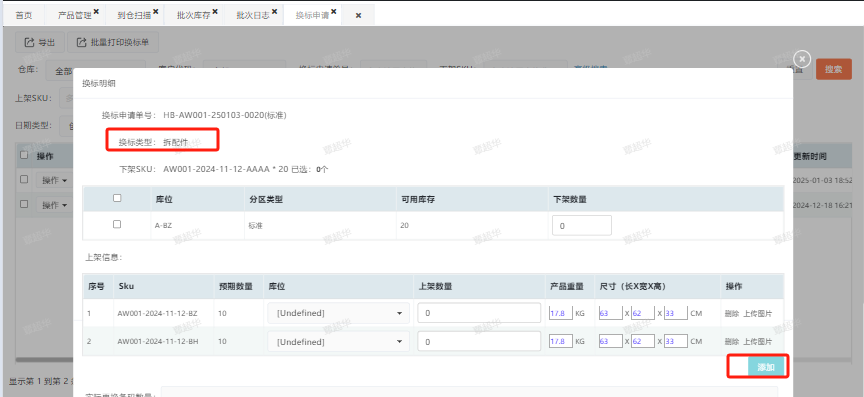Click the standalone x tab after 换标申请
The image size is (864, 397).
[358, 16]
